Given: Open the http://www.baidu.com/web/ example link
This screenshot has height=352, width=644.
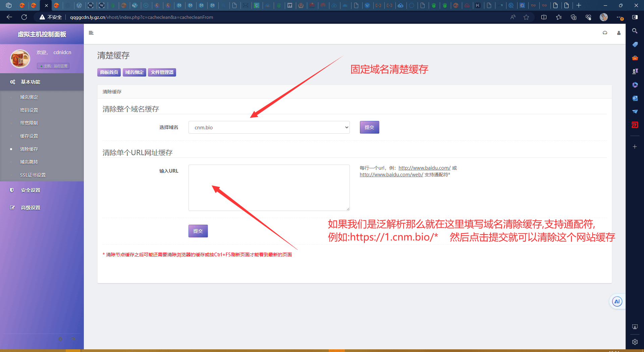Looking at the screenshot, I should pos(391,175).
